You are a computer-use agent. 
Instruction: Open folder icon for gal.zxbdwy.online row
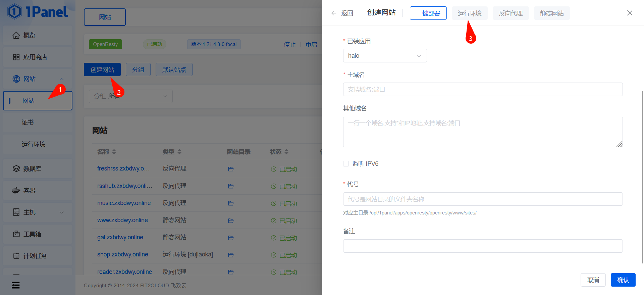(x=231, y=238)
